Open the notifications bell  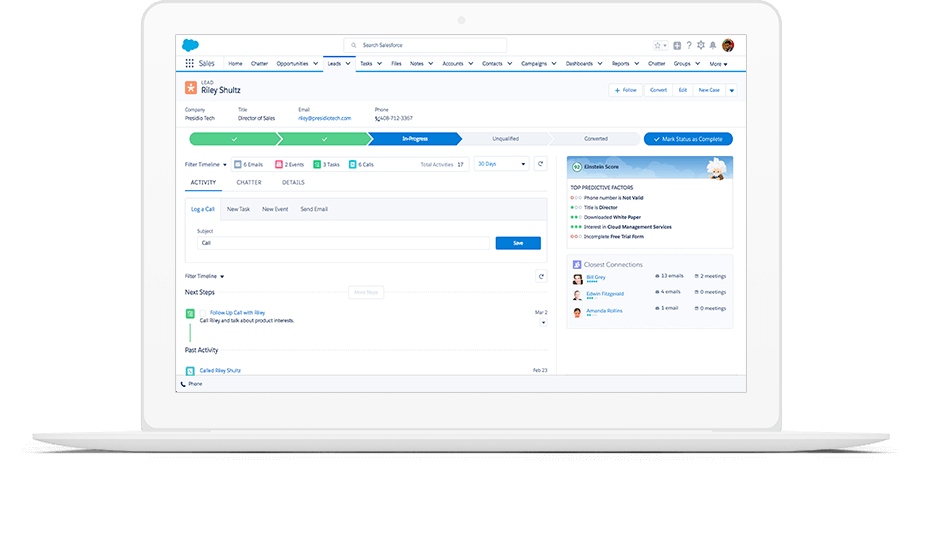pyautogui.click(x=713, y=45)
